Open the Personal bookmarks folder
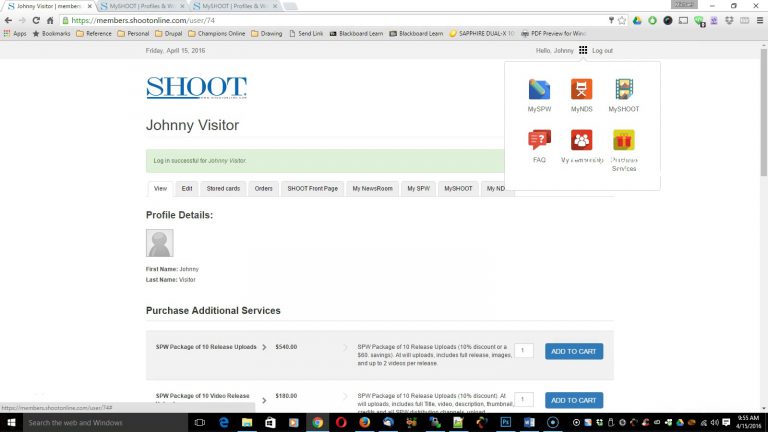 click(133, 34)
